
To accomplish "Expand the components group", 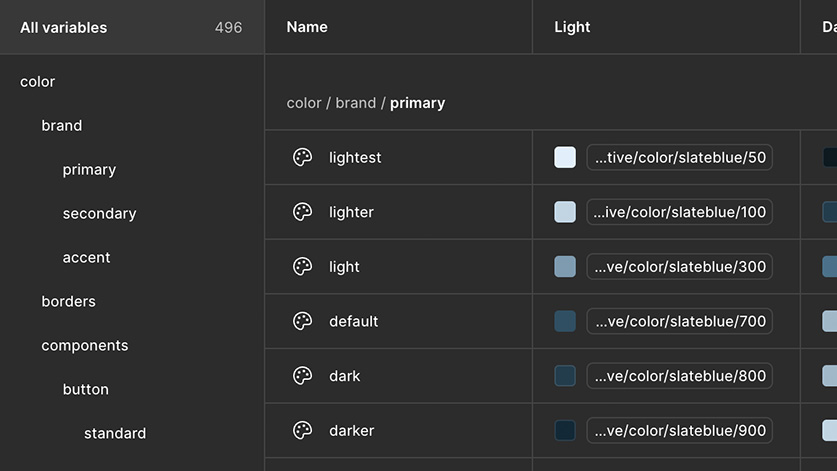I will click(x=85, y=346).
